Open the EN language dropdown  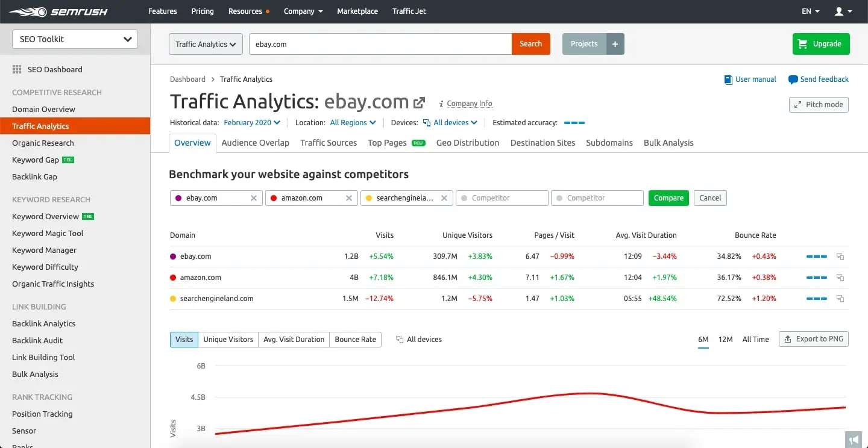click(811, 11)
